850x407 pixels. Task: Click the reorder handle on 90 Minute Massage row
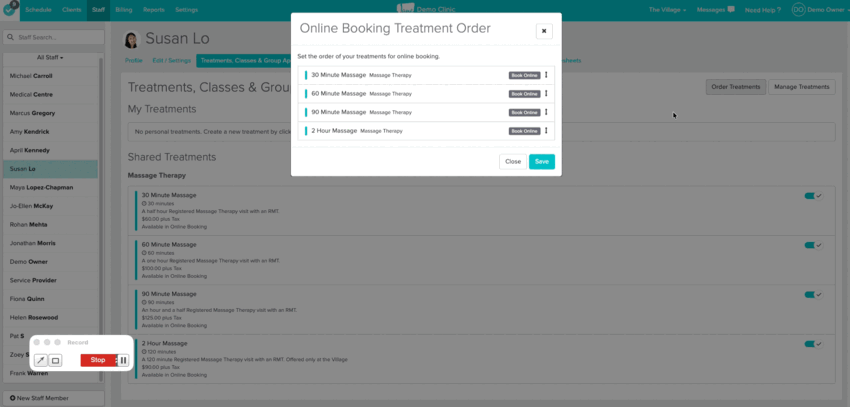[546, 112]
